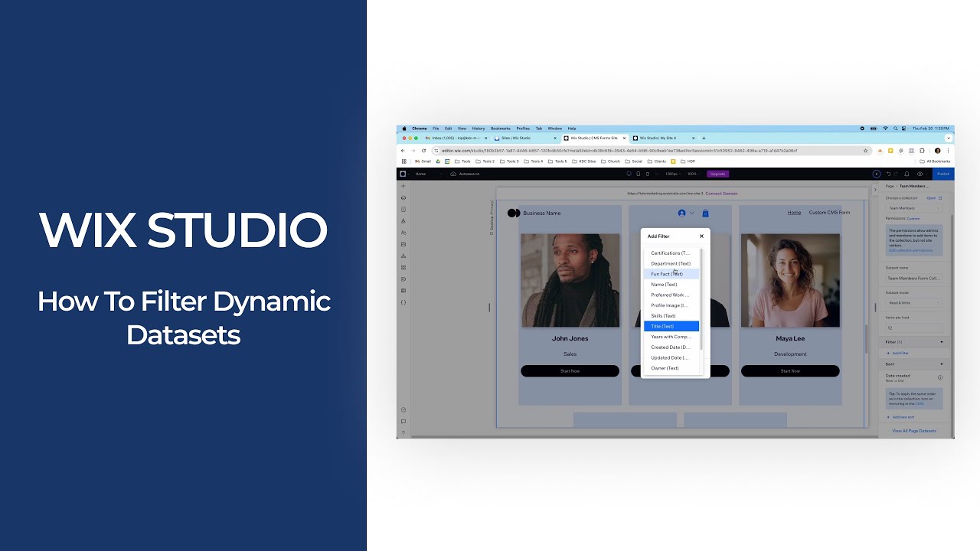
Task: Select Department (Text) in filter list
Action: click(671, 263)
